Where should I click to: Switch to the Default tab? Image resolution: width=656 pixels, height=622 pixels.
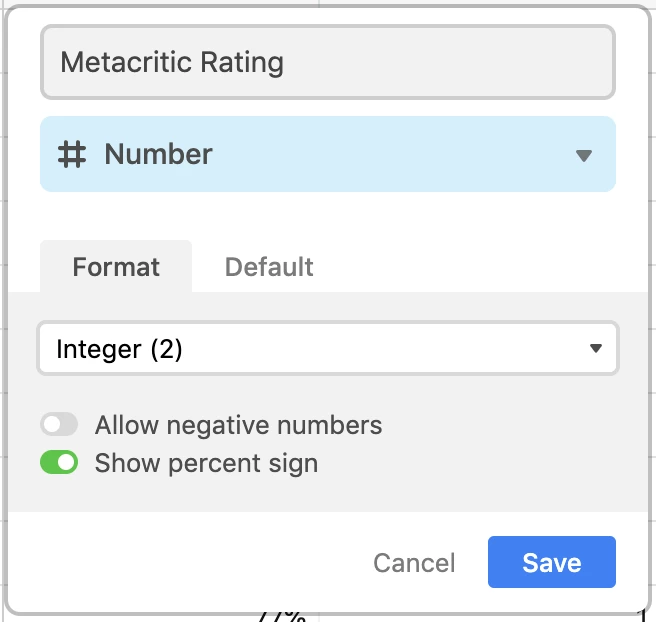pos(269,267)
